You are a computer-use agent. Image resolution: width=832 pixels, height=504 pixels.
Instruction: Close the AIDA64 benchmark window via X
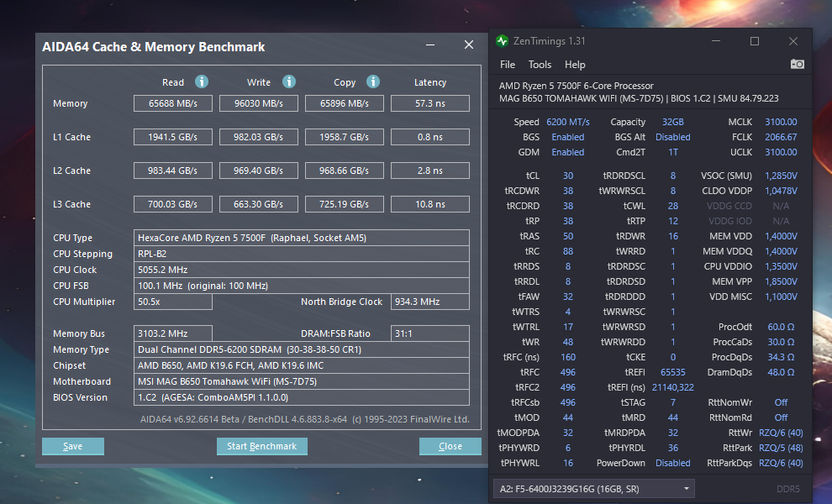(469, 45)
